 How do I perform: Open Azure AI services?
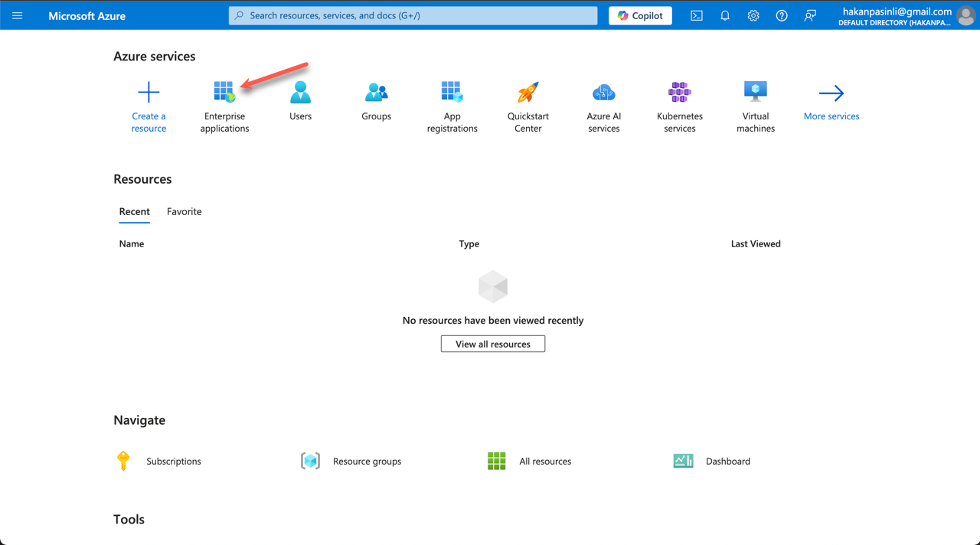point(603,103)
